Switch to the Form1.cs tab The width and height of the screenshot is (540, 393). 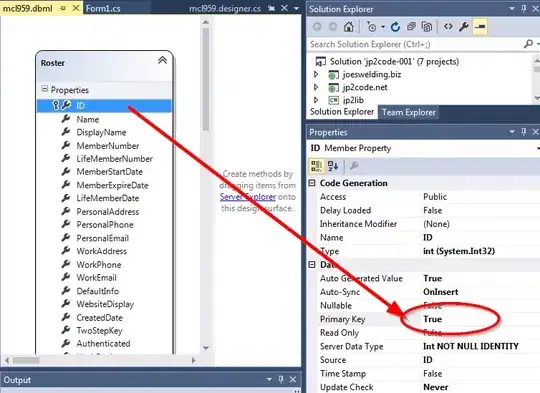103,9
